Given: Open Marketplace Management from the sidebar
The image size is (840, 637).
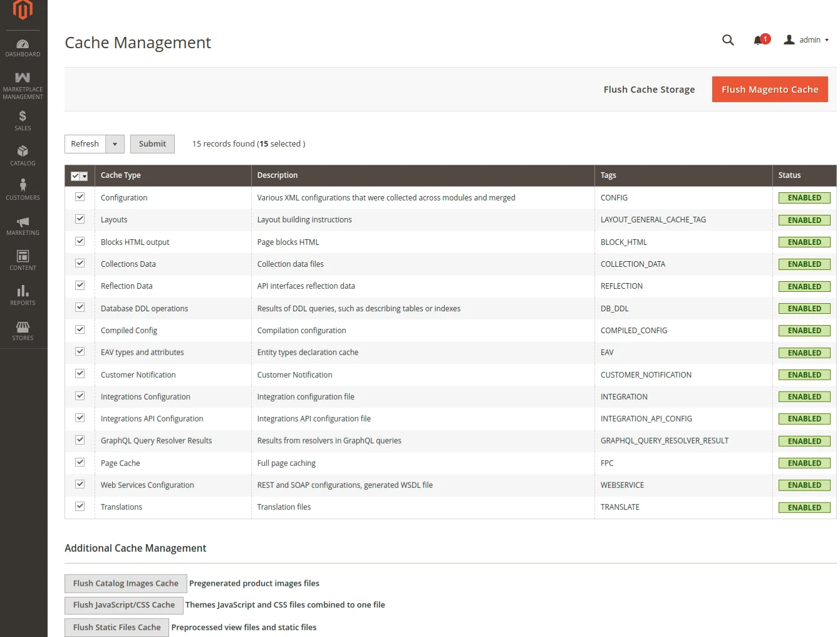Looking at the screenshot, I should pyautogui.click(x=23, y=84).
